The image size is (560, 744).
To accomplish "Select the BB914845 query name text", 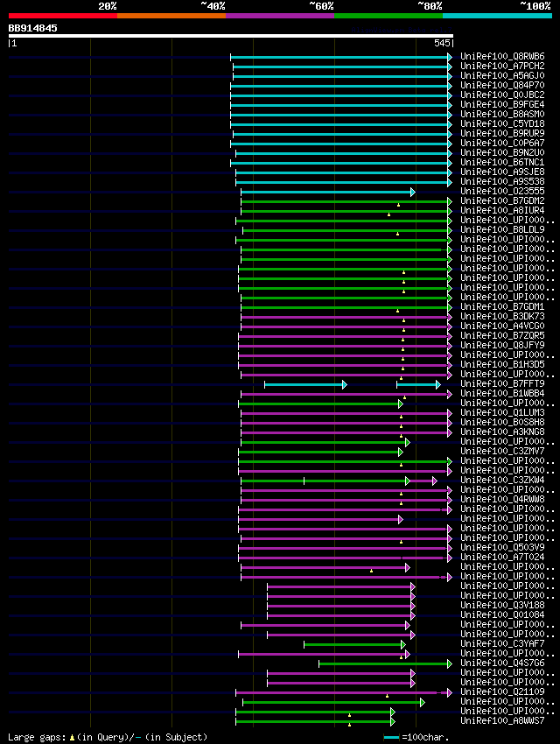I will (32, 28).
